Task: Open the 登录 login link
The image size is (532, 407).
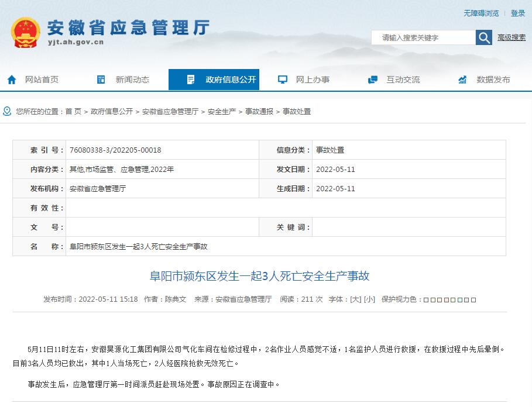Action: click(x=518, y=13)
